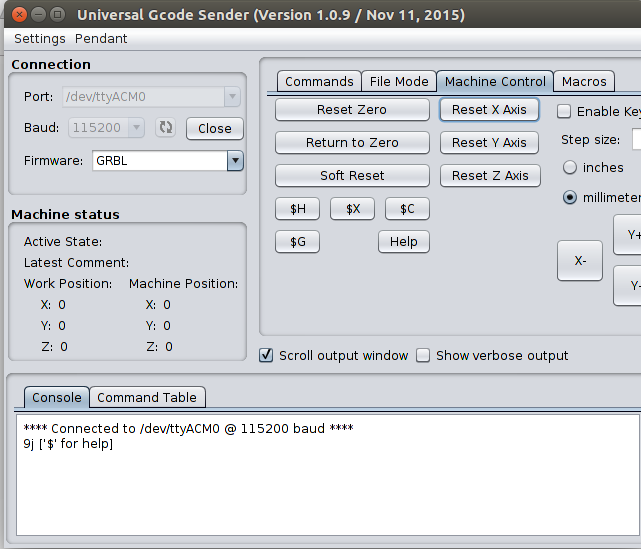Jog with the Y+ button
The width and height of the screenshot is (641, 549).
(x=628, y=234)
